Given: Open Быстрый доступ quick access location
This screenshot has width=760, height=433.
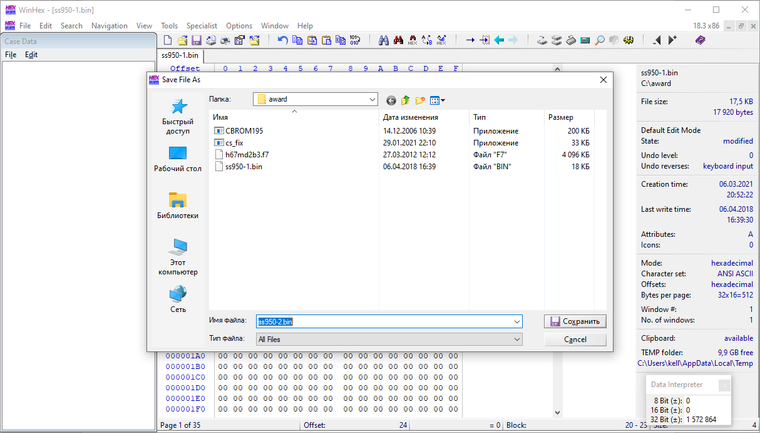Looking at the screenshot, I should [x=177, y=117].
